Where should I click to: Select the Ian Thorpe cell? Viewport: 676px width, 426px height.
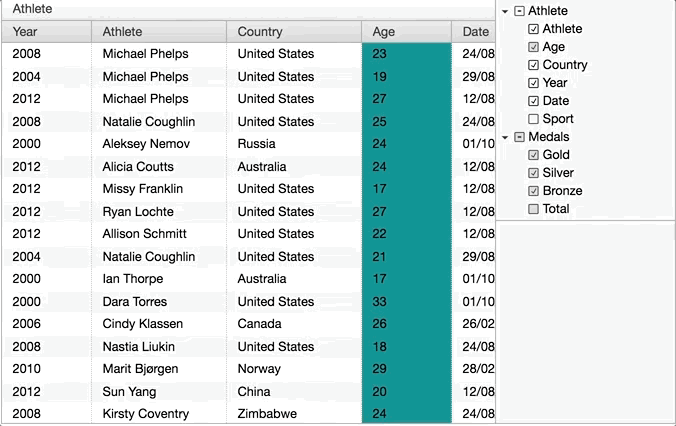(159, 279)
